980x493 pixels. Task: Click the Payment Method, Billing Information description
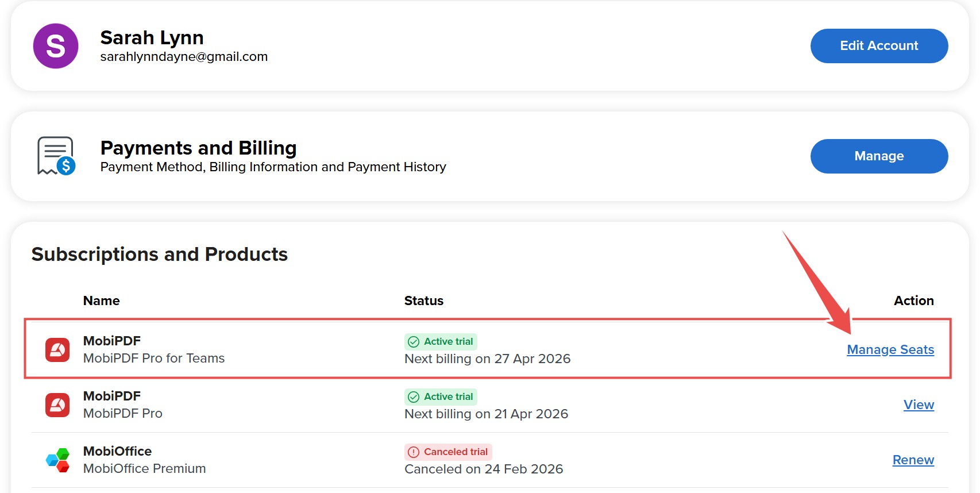point(273,167)
